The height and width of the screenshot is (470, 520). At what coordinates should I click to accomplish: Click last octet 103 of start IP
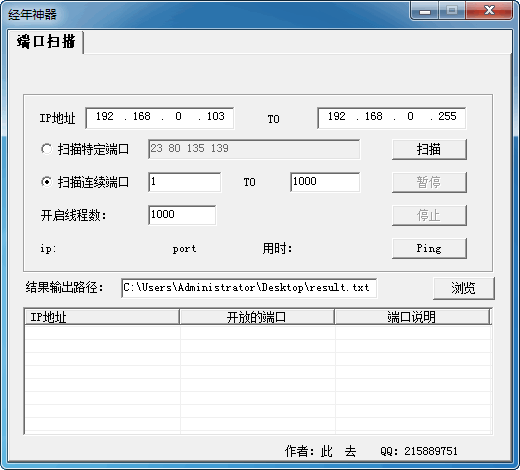click(215, 116)
